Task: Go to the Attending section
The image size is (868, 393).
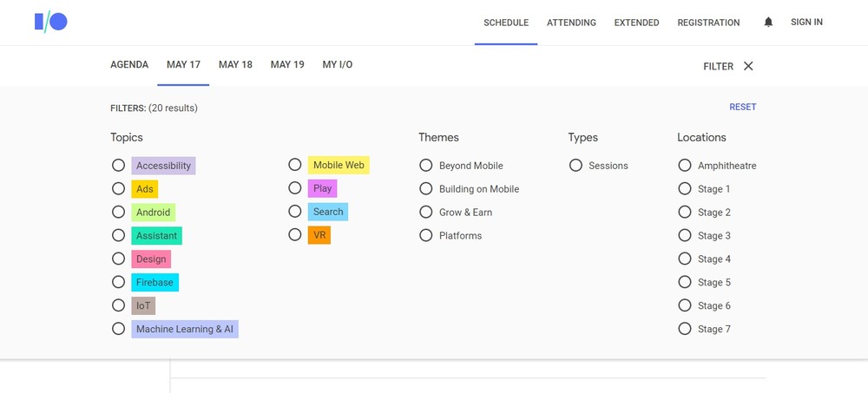Action: (571, 23)
